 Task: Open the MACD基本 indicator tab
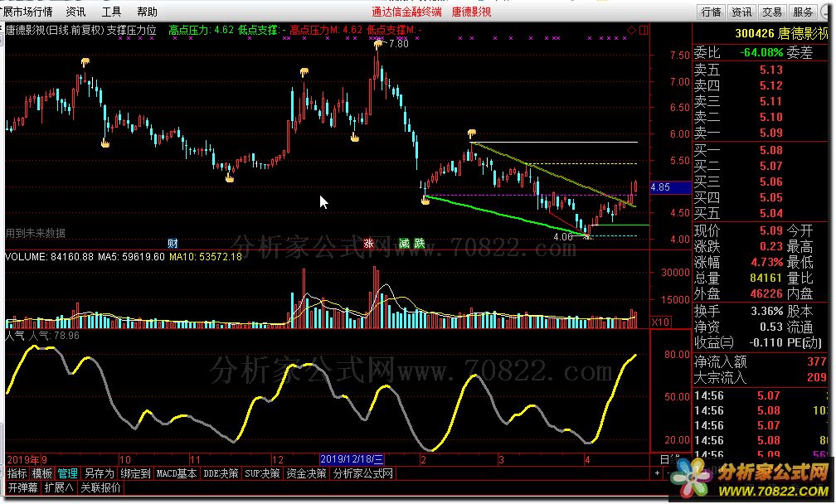[177, 473]
